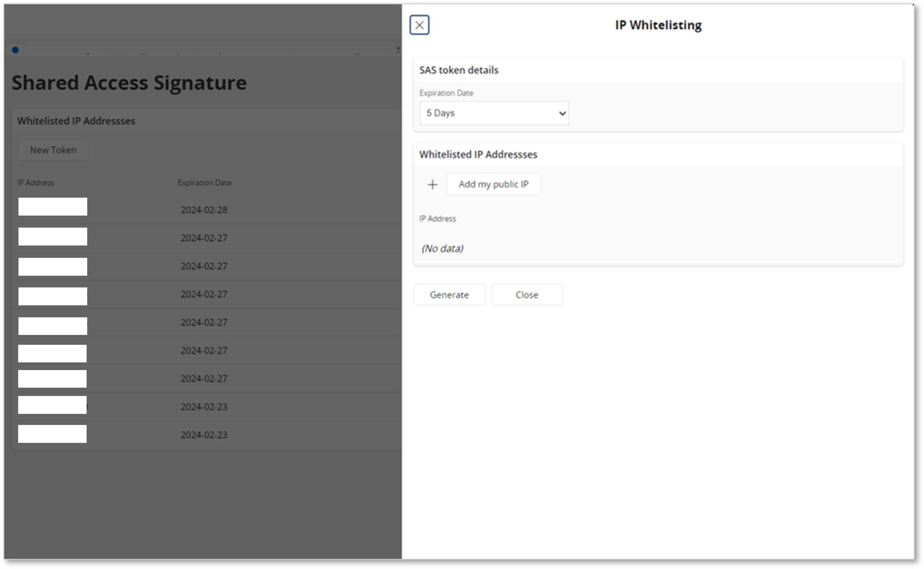The width and height of the screenshot is (924, 569).
Task: Select the last row expiring 2024-02-23
Action: [204, 435]
